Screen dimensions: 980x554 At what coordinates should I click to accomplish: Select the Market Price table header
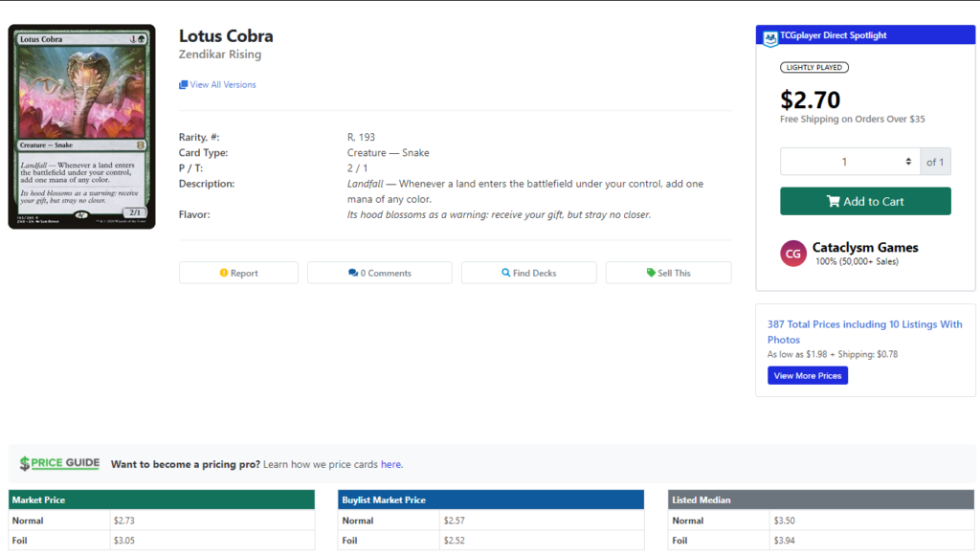click(x=161, y=499)
